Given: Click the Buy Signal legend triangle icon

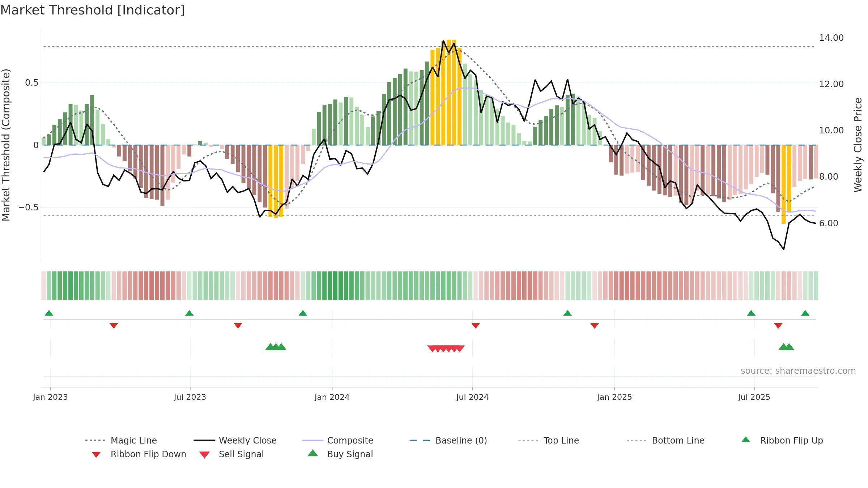Looking at the screenshot, I should pyautogui.click(x=313, y=453).
